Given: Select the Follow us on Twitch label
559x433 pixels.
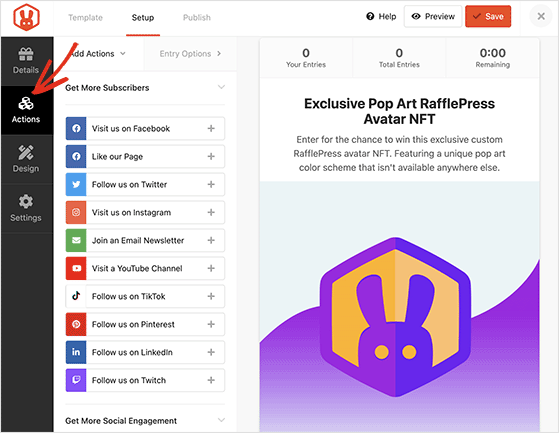Looking at the screenshot, I should 129,380.
